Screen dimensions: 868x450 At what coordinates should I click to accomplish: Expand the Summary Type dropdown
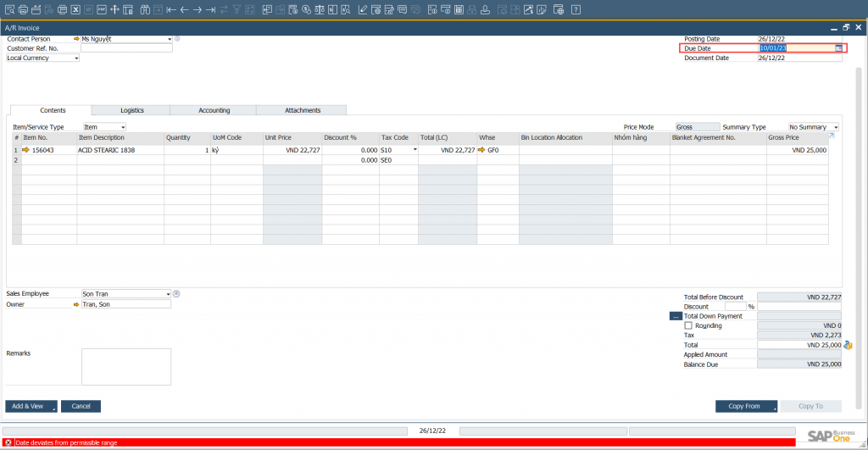(x=836, y=127)
